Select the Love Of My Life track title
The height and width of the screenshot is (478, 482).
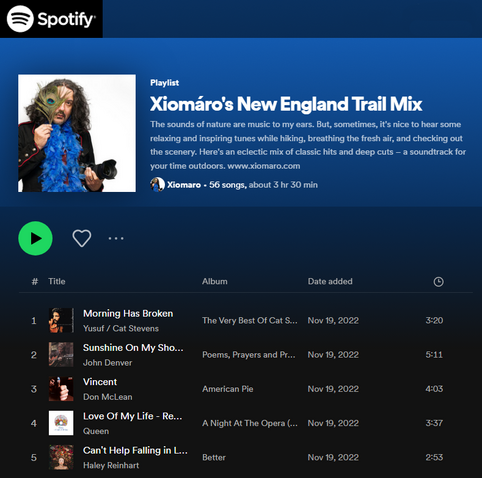[x=132, y=416]
